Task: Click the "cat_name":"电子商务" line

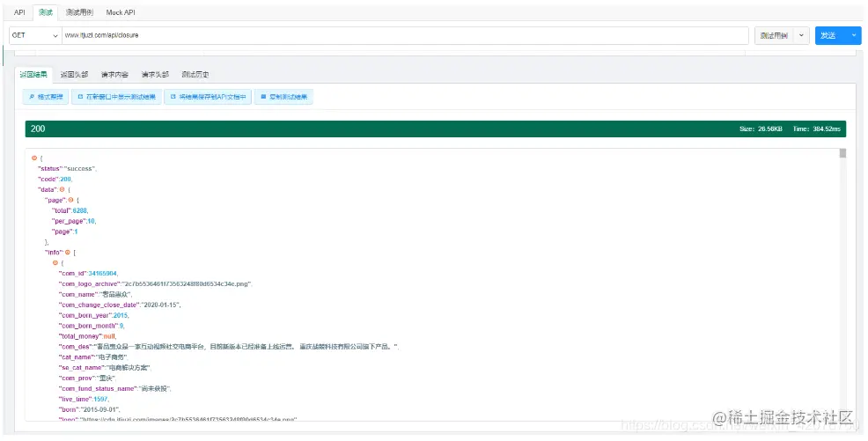Action: [x=93, y=357]
